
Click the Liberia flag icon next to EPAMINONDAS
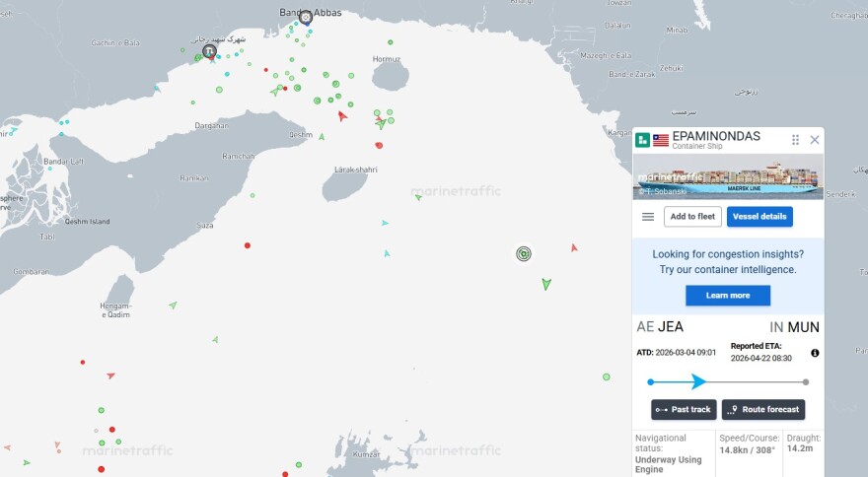tap(661, 141)
